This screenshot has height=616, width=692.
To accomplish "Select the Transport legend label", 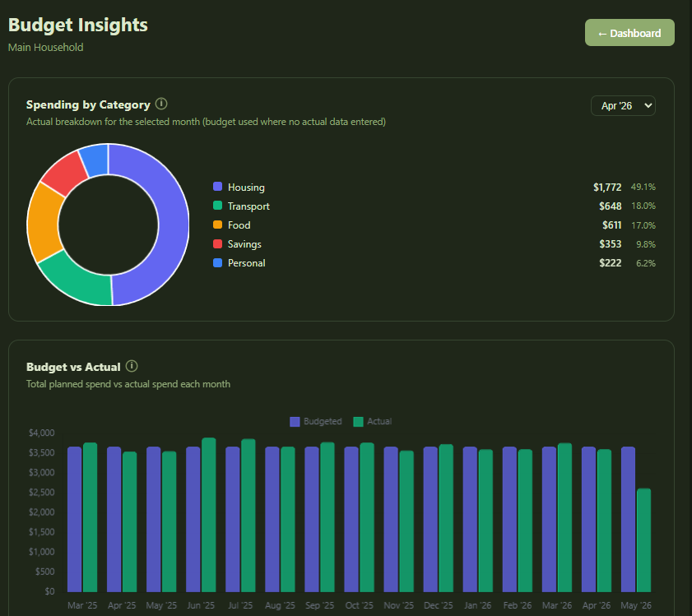I will (x=248, y=206).
